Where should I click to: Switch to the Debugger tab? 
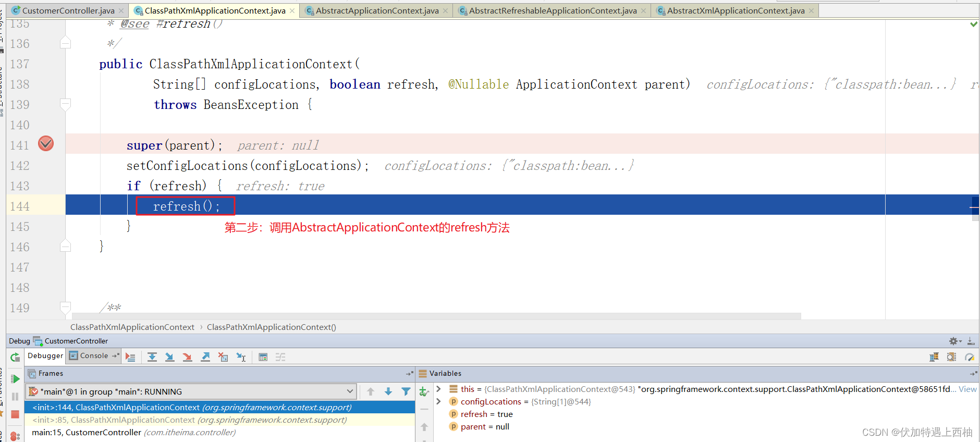(x=45, y=355)
